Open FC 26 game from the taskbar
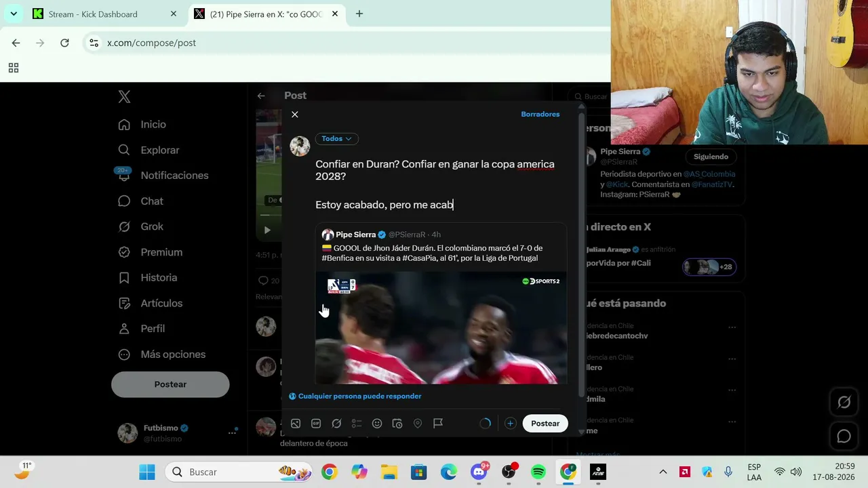868x488 pixels. coord(598,472)
